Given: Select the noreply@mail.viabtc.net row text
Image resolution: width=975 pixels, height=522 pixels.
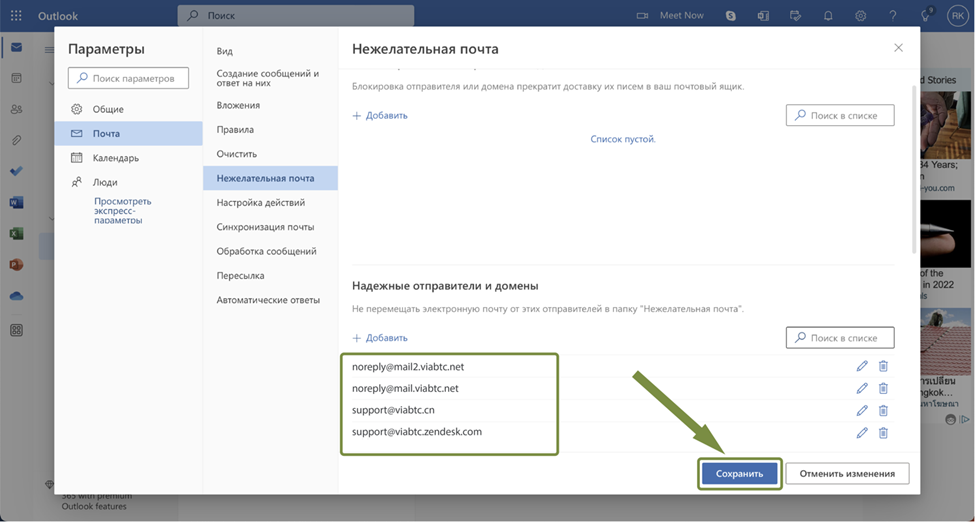Looking at the screenshot, I should pos(405,388).
